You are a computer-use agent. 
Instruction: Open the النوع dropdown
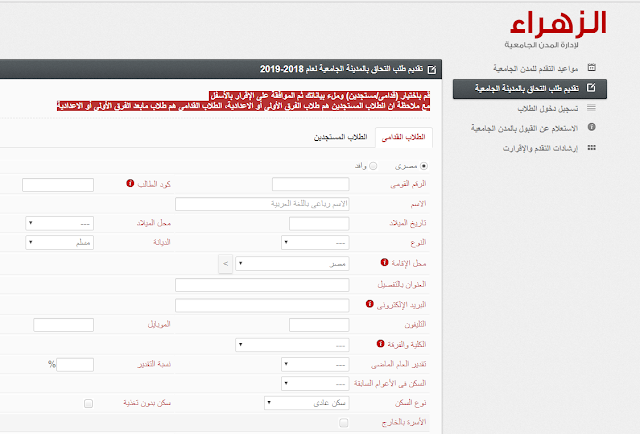click(x=315, y=243)
